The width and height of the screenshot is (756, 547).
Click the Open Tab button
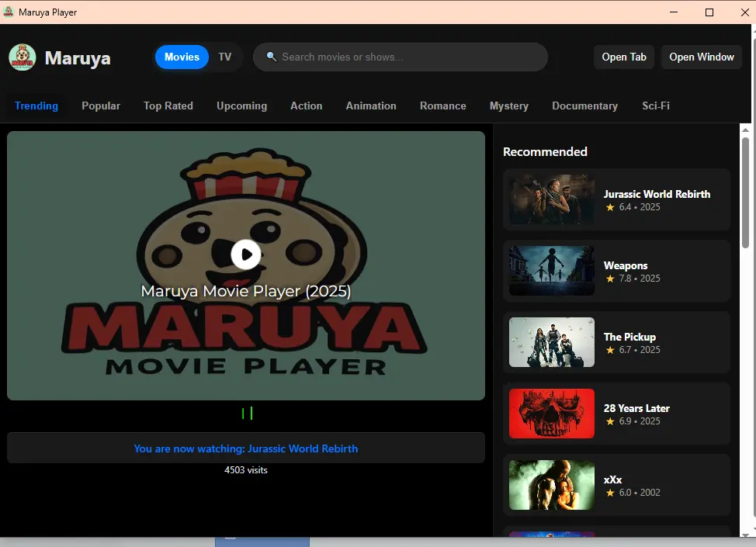[624, 57]
